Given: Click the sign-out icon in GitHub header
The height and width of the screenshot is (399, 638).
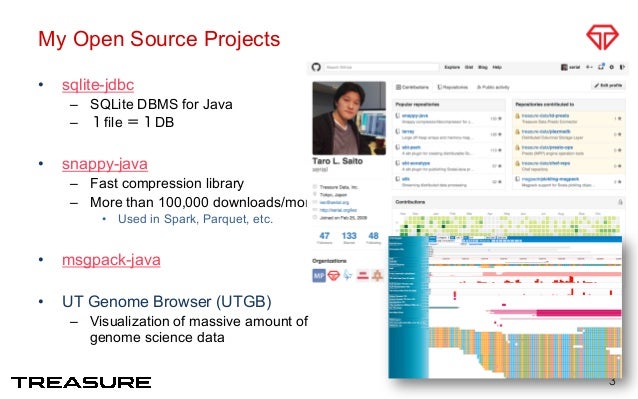Looking at the screenshot, I should pyautogui.click(x=622, y=67).
